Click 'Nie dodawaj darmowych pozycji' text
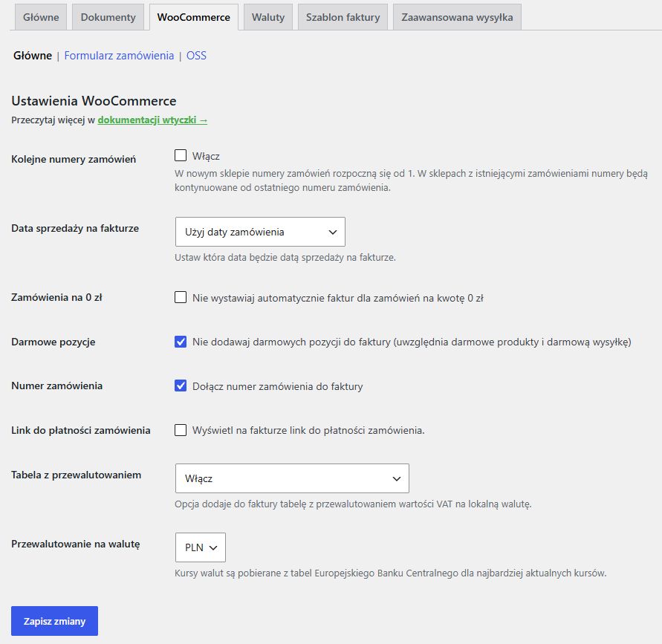The image size is (662, 644). pos(412,342)
